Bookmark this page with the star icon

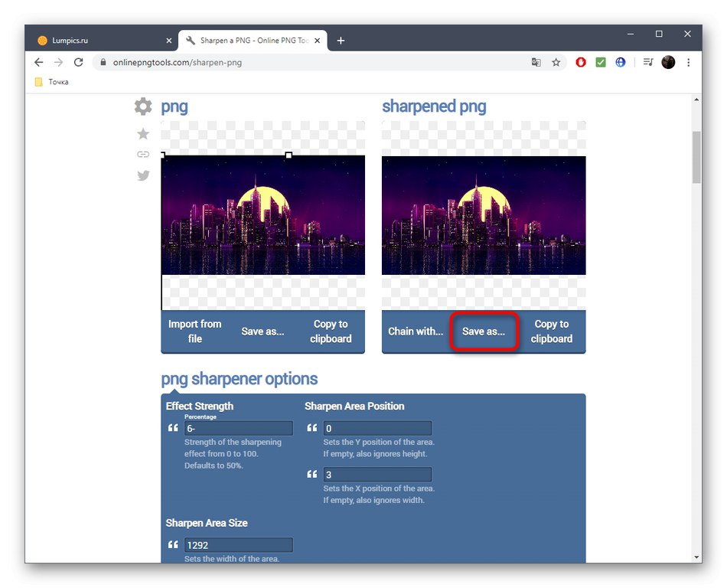556,62
